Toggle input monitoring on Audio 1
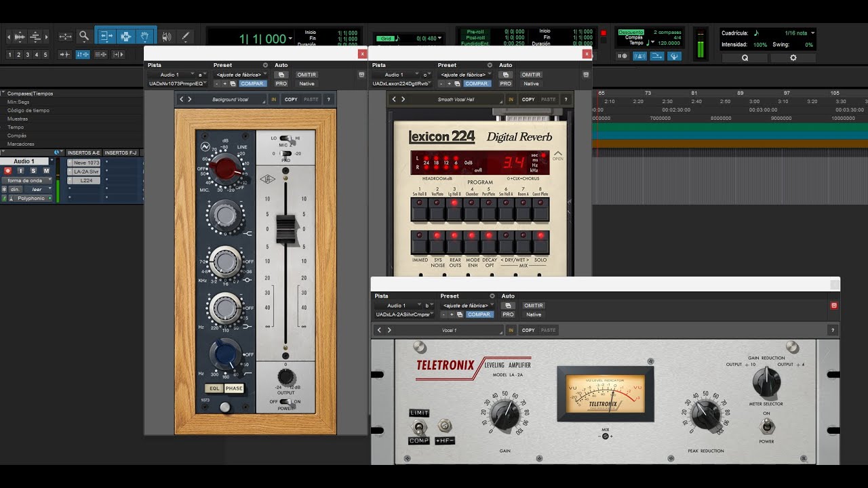 (21, 171)
